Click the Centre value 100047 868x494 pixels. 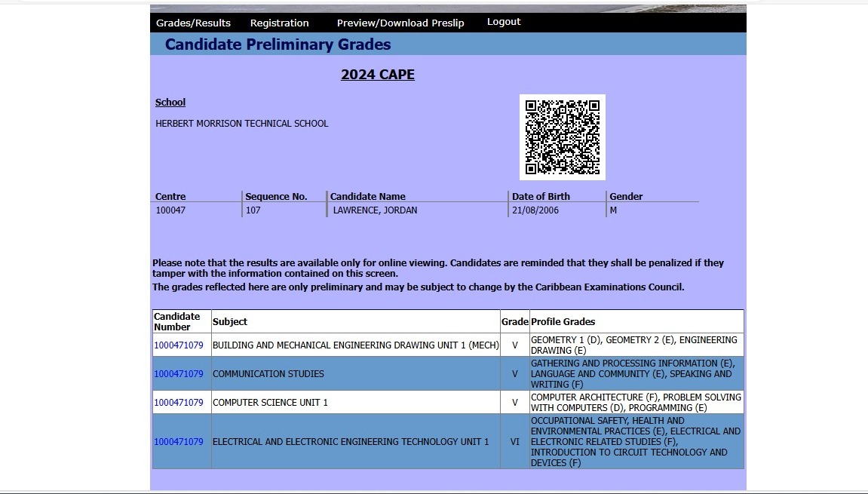click(170, 210)
